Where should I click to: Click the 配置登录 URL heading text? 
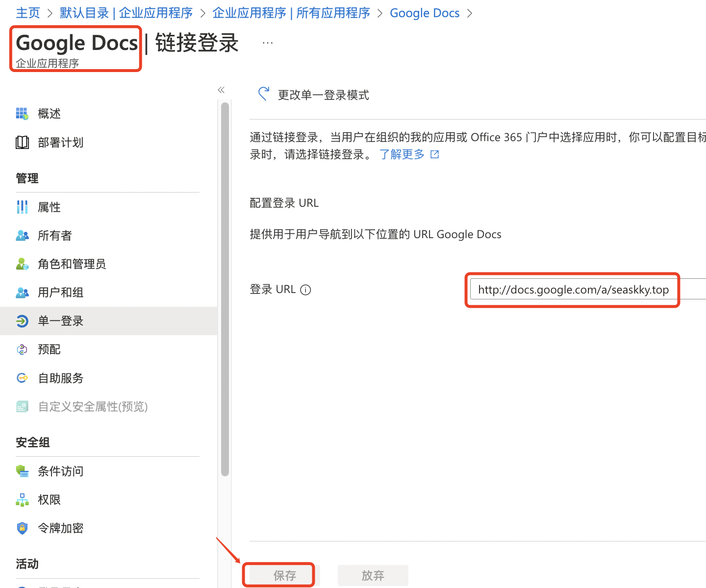click(284, 203)
